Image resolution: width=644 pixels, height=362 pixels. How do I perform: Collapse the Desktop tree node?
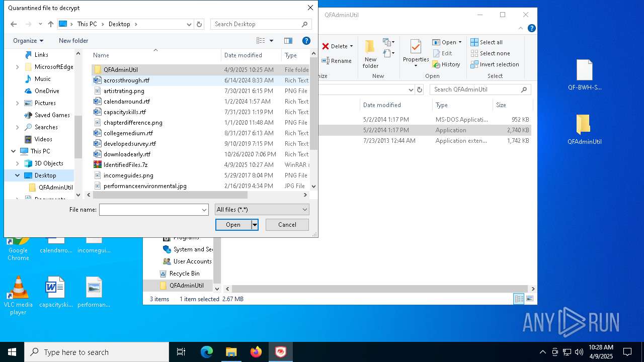[18, 175]
